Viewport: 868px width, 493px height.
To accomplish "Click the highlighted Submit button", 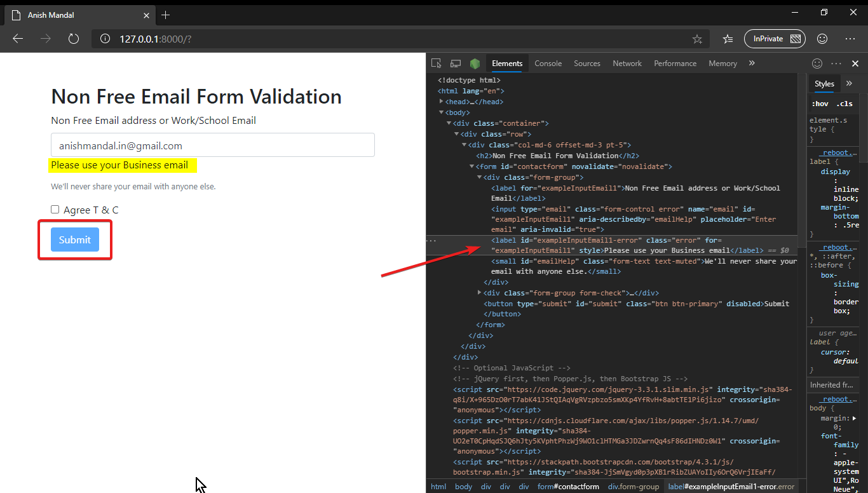I will (74, 240).
